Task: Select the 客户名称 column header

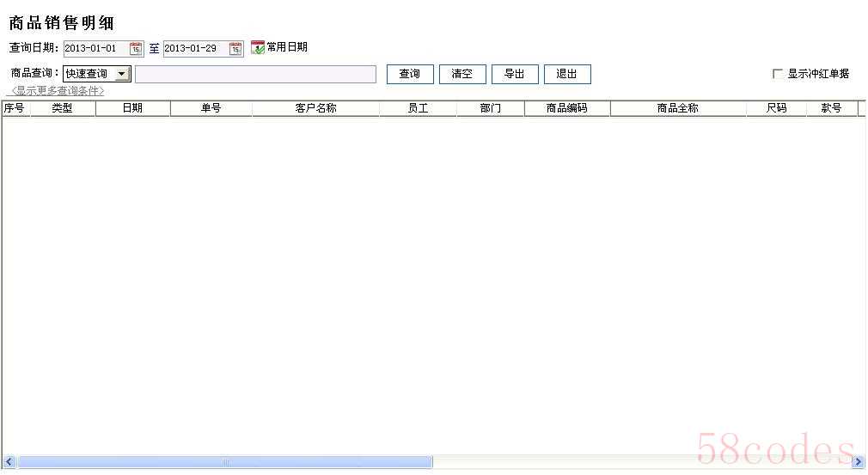Action: 315,108
